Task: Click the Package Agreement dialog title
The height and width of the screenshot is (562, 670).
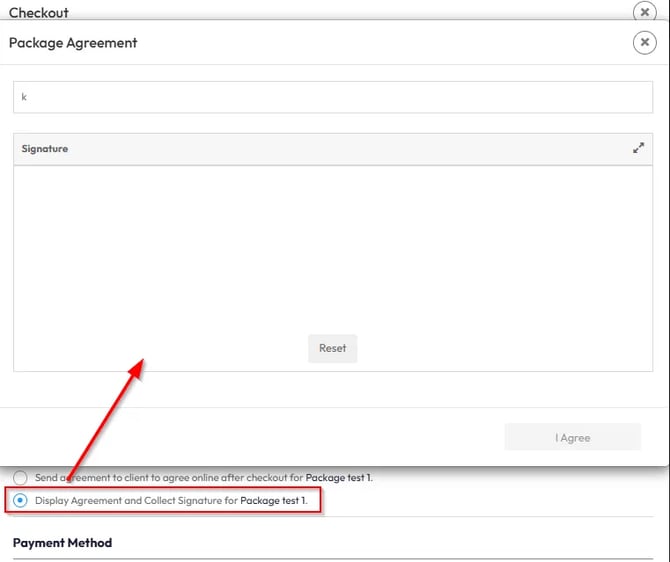Action: [x=73, y=43]
